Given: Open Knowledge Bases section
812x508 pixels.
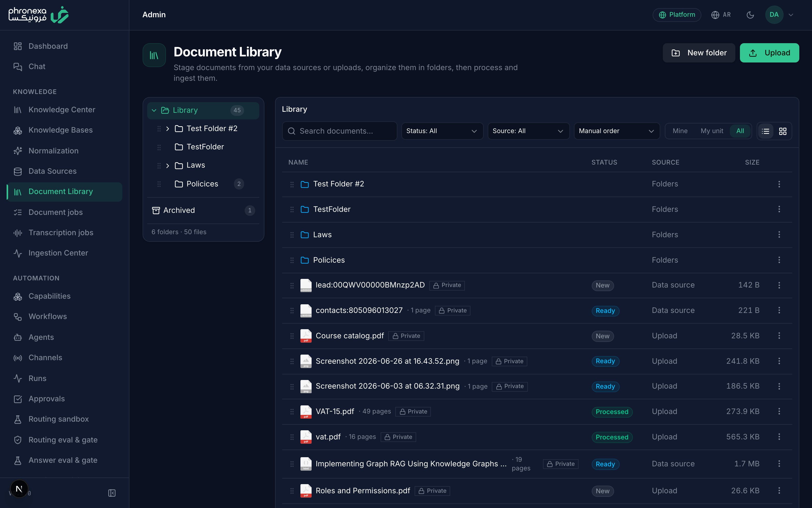Looking at the screenshot, I should [64, 130].
